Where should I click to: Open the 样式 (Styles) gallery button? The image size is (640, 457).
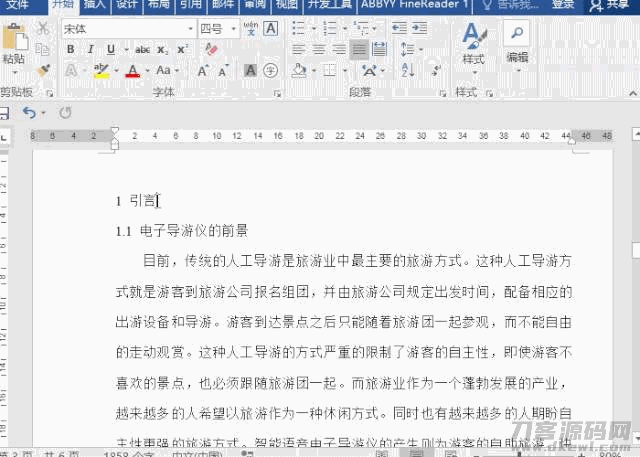[474, 46]
